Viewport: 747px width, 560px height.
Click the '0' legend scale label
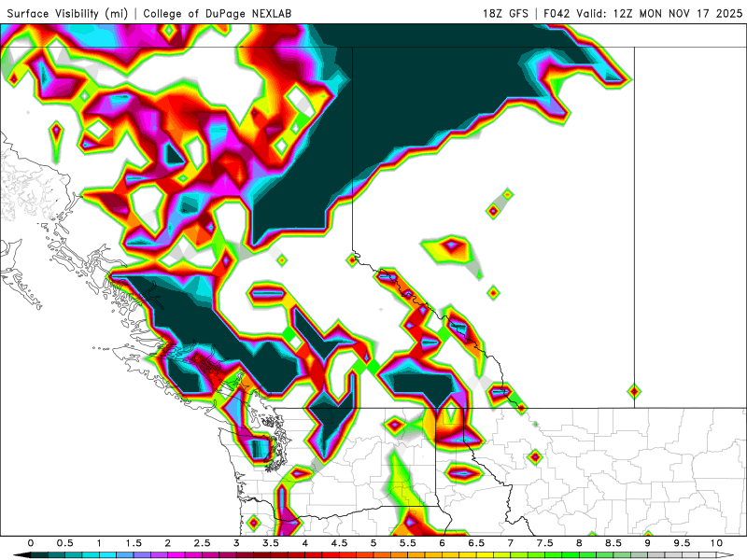[x=31, y=543]
